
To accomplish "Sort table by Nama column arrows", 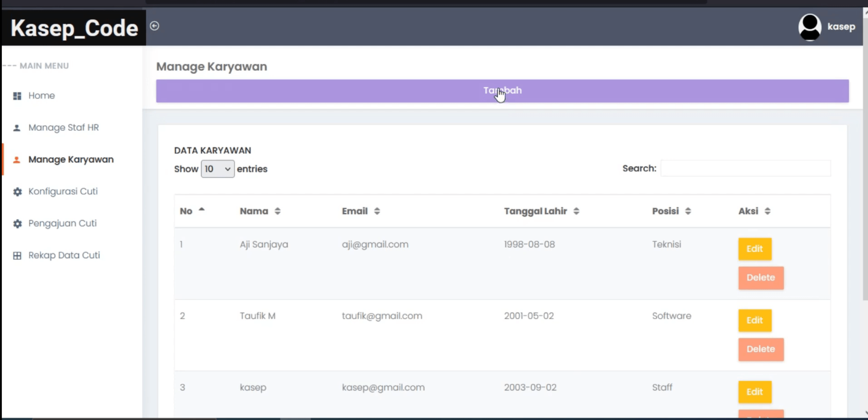I will 278,211.
